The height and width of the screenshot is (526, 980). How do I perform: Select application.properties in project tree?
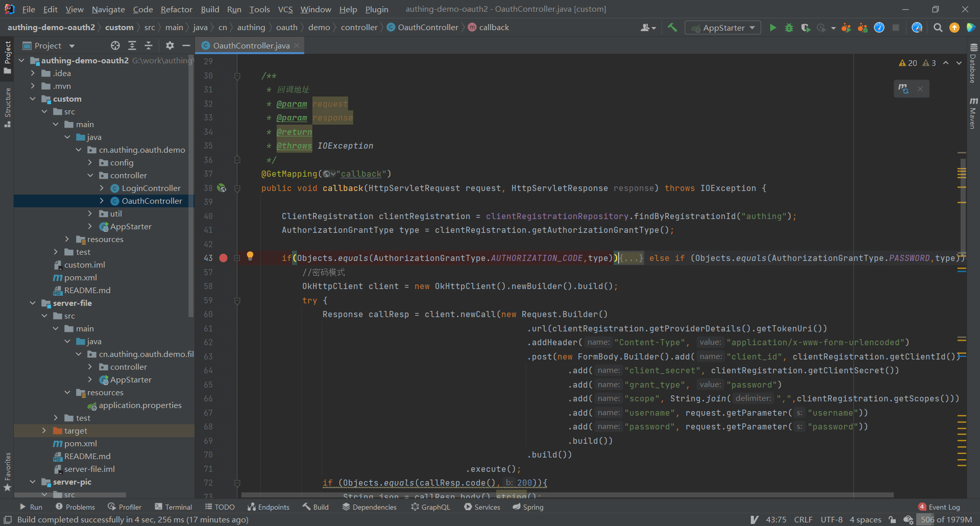tap(140, 405)
